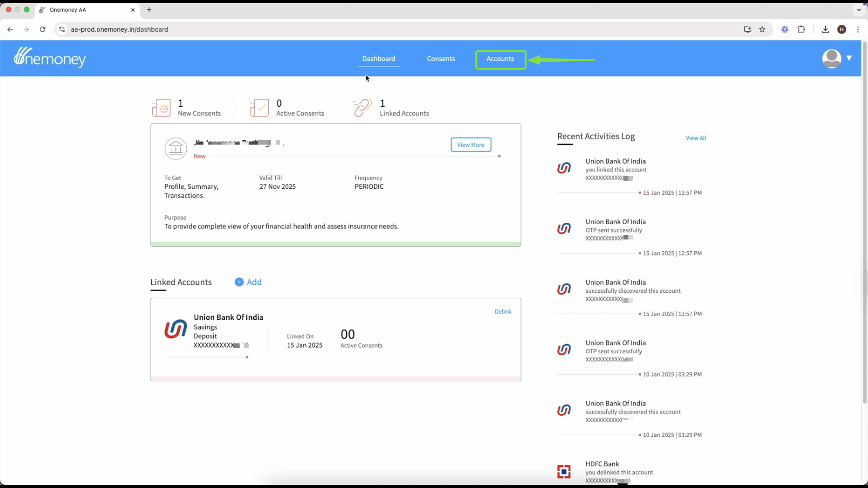Click the 'Valid Till 27 Nov 2025' value
The image size is (868, 488).
click(277, 187)
